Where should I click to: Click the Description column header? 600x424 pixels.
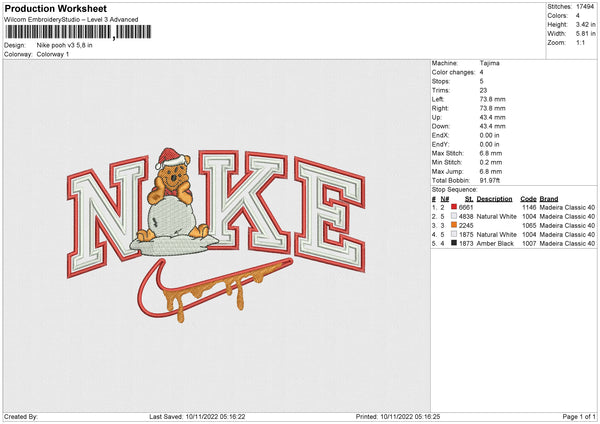pos(494,198)
